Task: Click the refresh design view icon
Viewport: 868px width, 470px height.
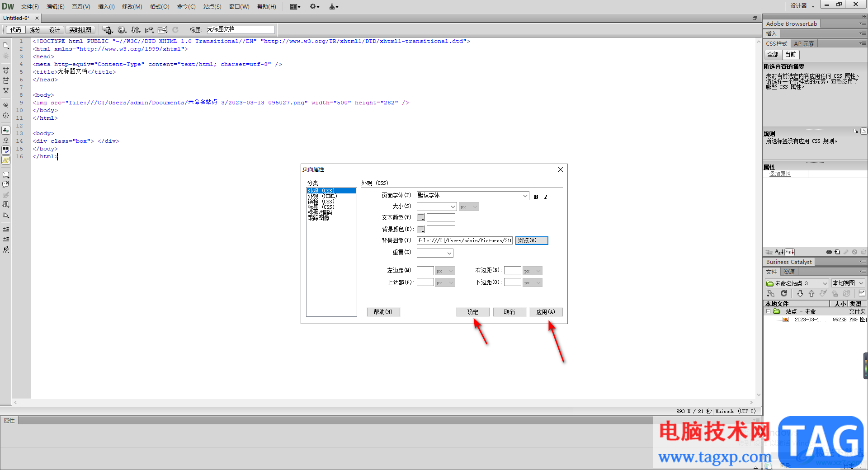Action: (175, 30)
